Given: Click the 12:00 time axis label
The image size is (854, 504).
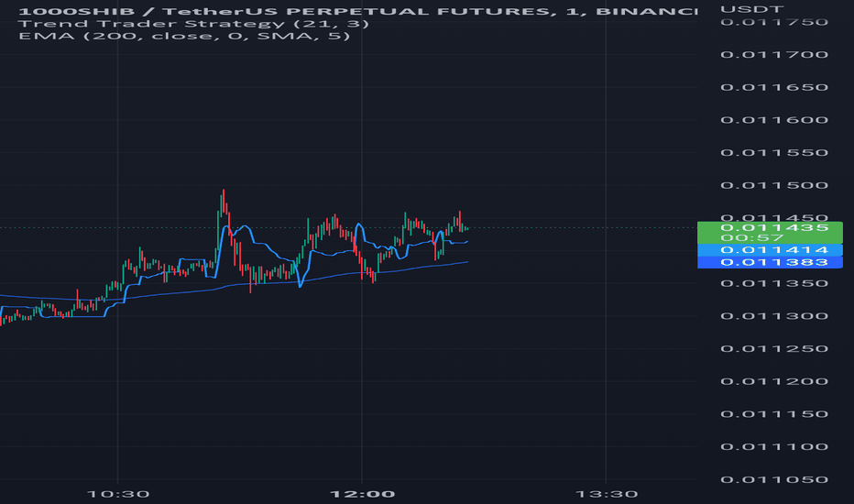Looking at the screenshot, I should (362, 494).
